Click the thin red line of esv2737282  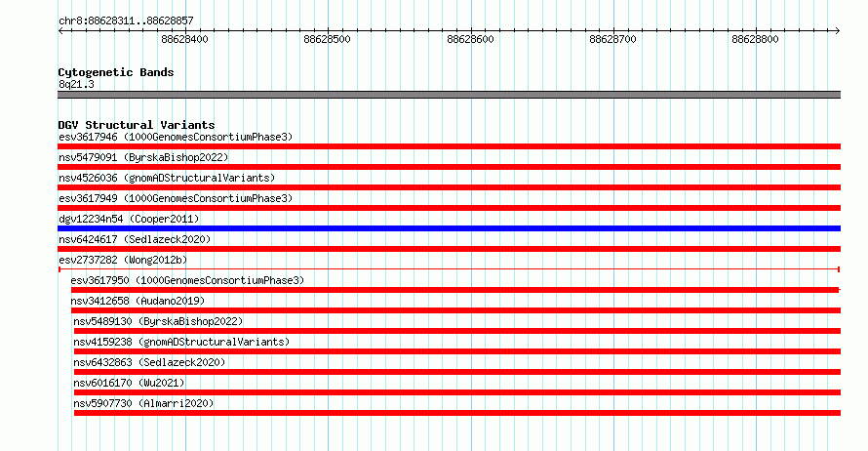(449, 269)
